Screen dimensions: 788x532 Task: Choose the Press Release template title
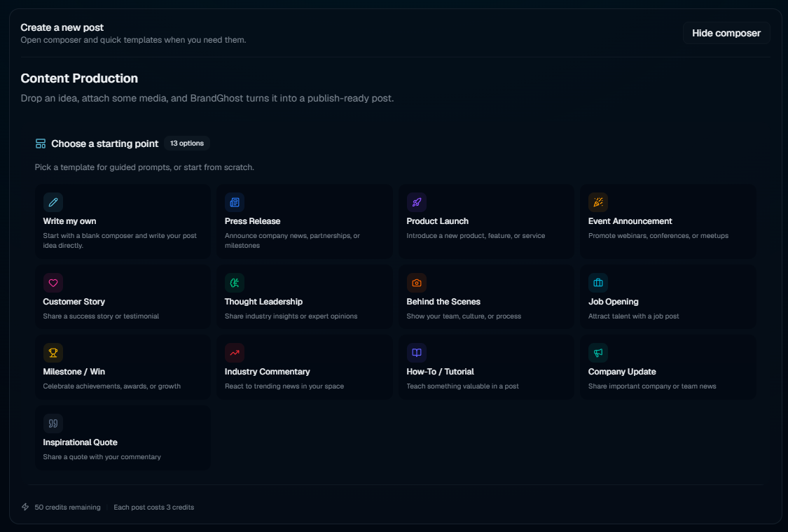point(252,221)
